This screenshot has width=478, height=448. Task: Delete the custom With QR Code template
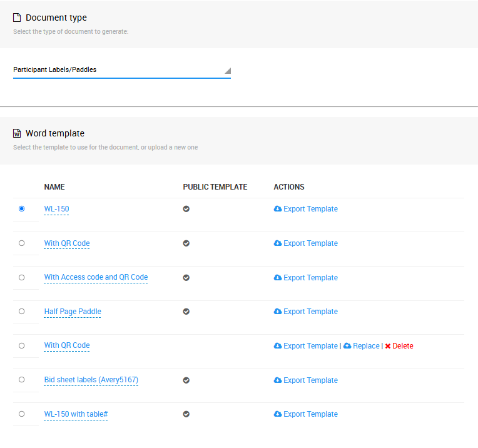tap(402, 346)
